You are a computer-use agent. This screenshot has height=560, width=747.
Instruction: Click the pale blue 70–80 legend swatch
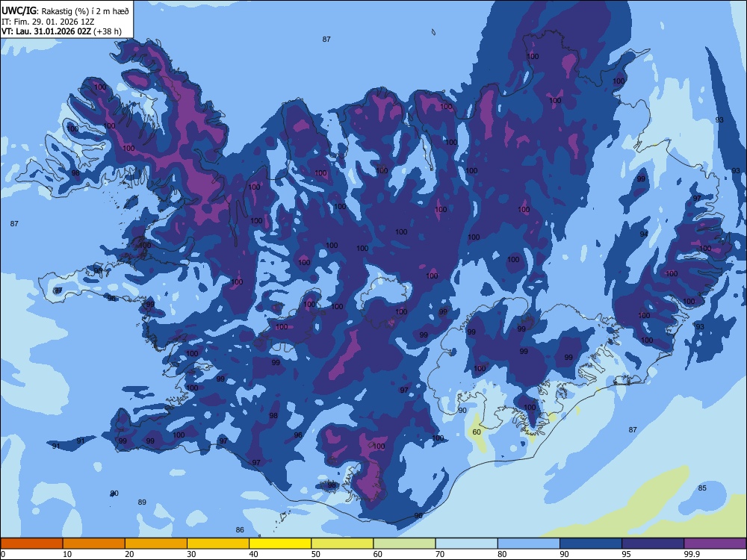pos(467,544)
